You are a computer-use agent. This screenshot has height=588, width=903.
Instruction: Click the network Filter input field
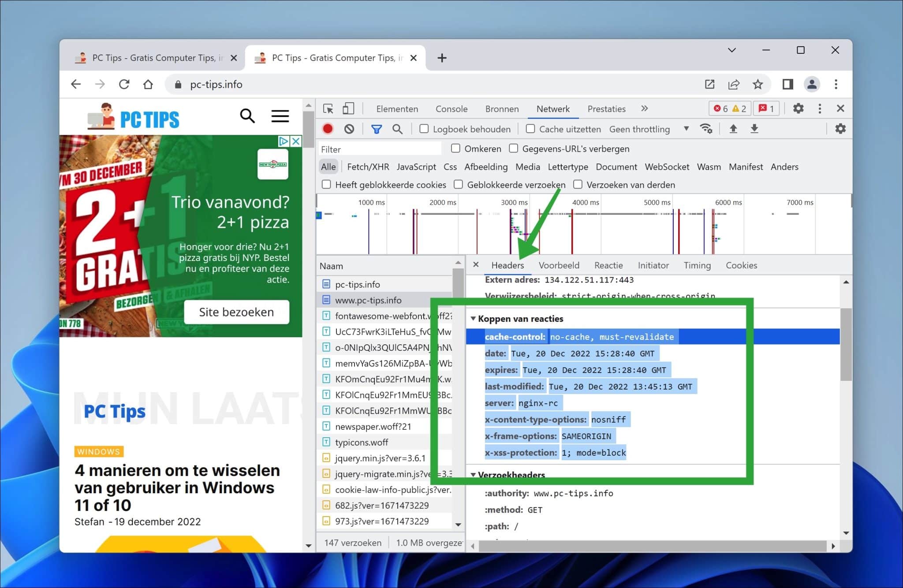click(380, 149)
